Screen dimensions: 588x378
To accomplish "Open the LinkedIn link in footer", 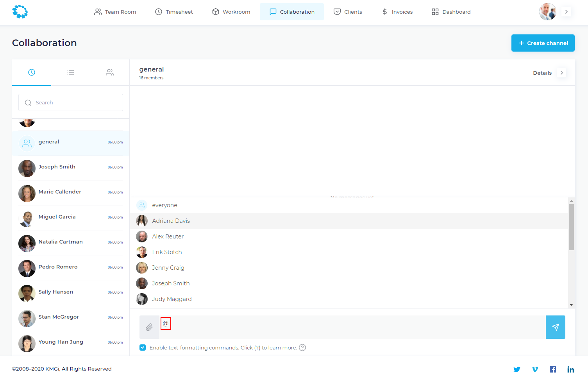I will pos(570,369).
